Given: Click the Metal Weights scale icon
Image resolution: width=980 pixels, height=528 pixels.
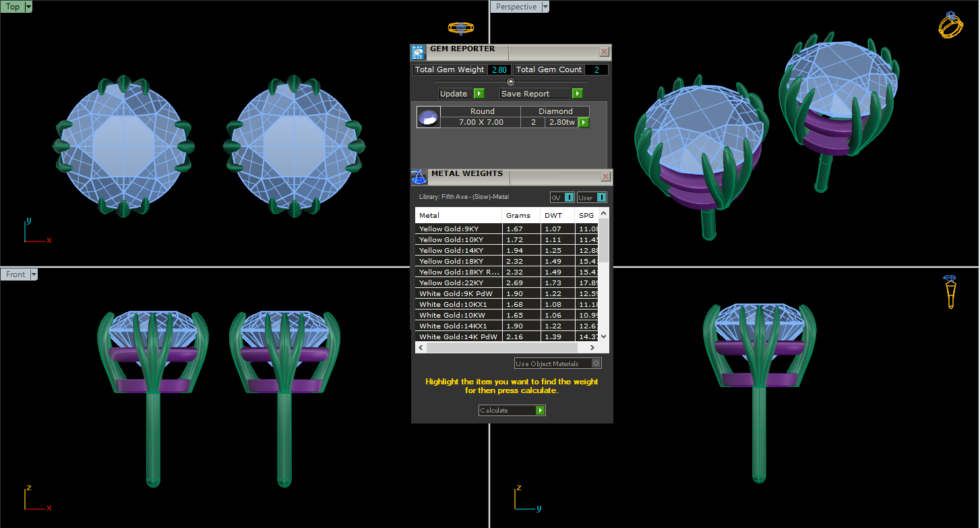Looking at the screenshot, I should [419, 177].
